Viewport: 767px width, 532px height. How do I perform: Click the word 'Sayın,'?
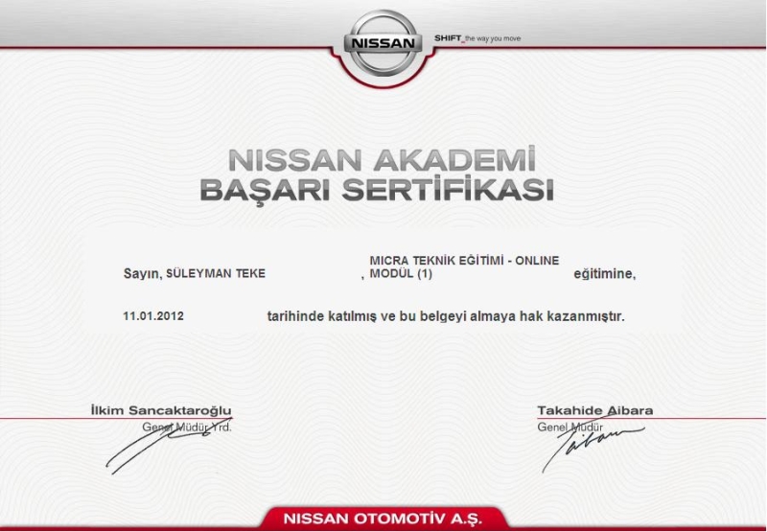point(142,274)
